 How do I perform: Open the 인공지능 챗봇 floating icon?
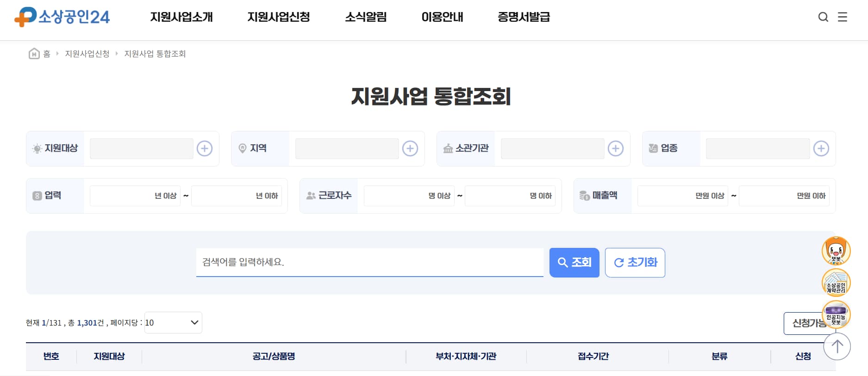(x=836, y=314)
